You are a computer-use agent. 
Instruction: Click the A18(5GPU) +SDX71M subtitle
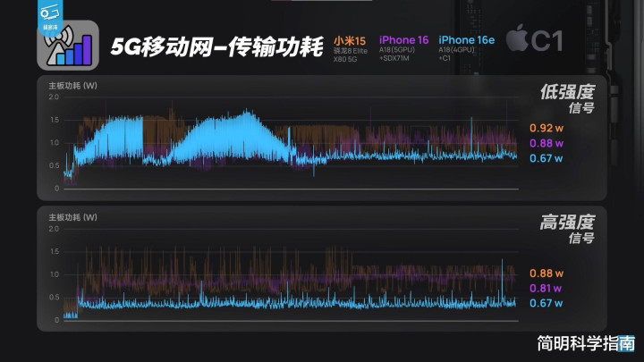click(397, 54)
